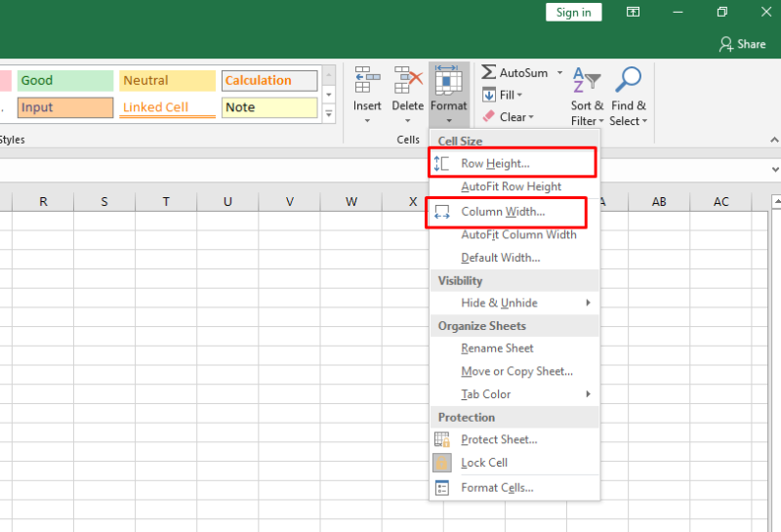781x532 pixels.
Task: Click the Share person icon
Action: click(725, 44)
